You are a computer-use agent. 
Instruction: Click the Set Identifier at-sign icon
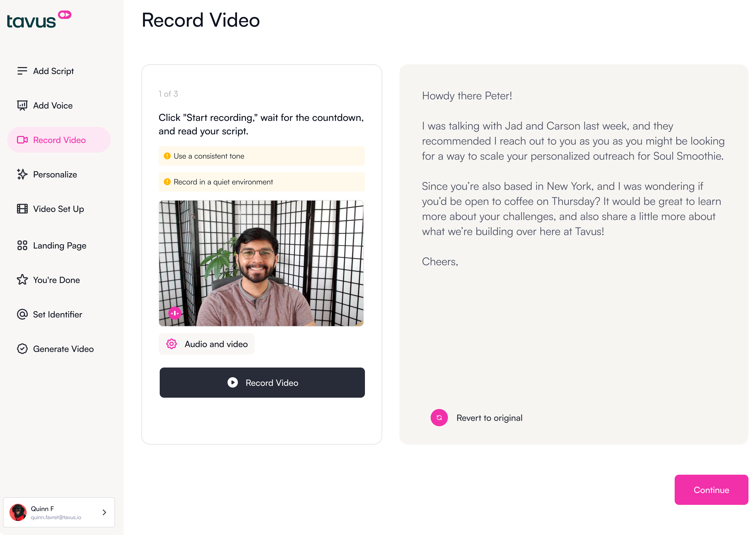(x=22, y=314)
